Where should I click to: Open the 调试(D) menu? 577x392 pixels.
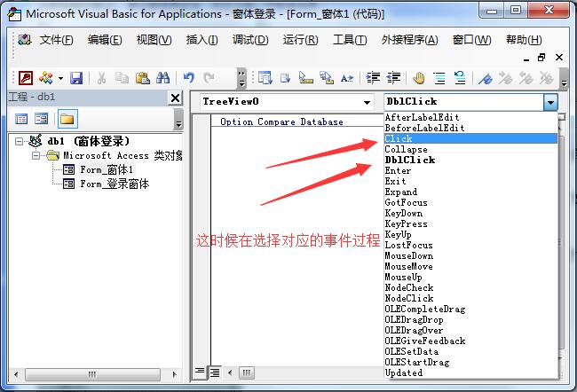(x=250, y=40)
